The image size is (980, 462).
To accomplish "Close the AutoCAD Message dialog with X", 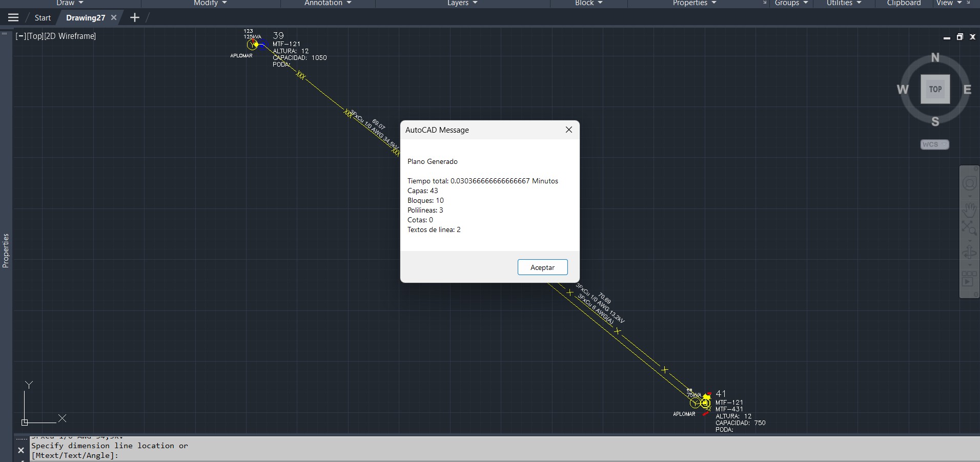I will tap(568, 130).
